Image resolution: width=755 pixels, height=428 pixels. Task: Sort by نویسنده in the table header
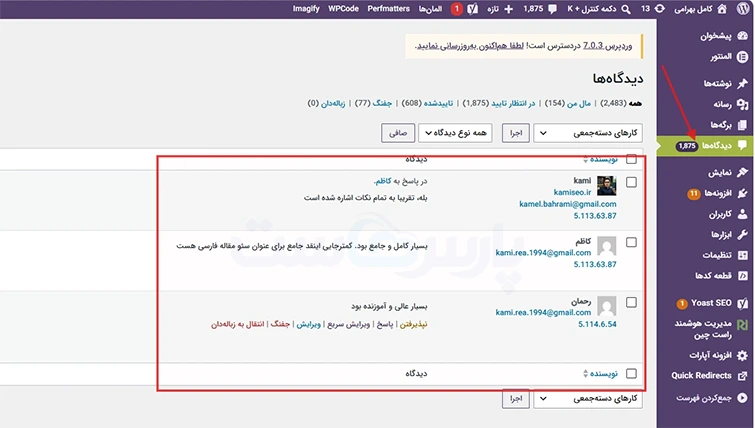coord(603,159)
